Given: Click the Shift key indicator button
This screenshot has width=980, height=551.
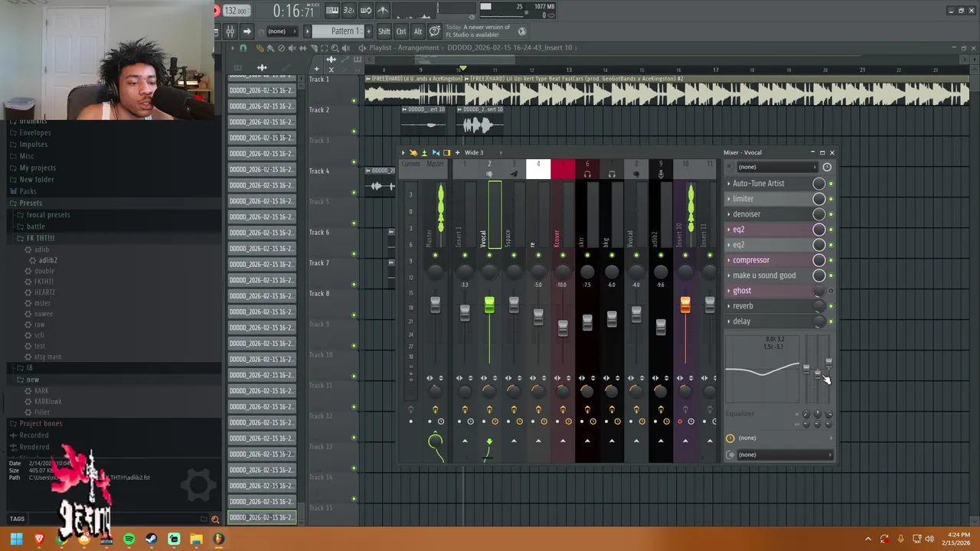Looking at the screenshot, I should coord(384,31).
